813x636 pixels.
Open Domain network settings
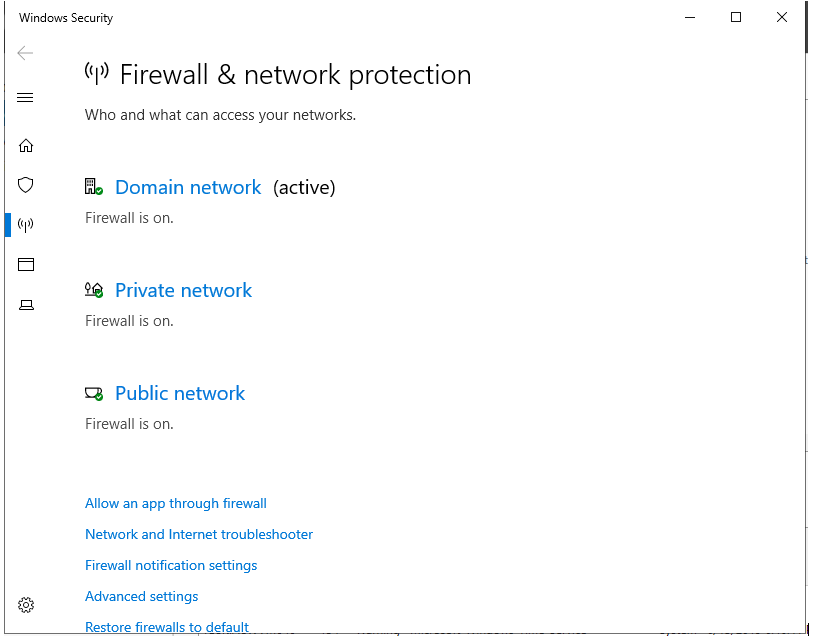188,187
